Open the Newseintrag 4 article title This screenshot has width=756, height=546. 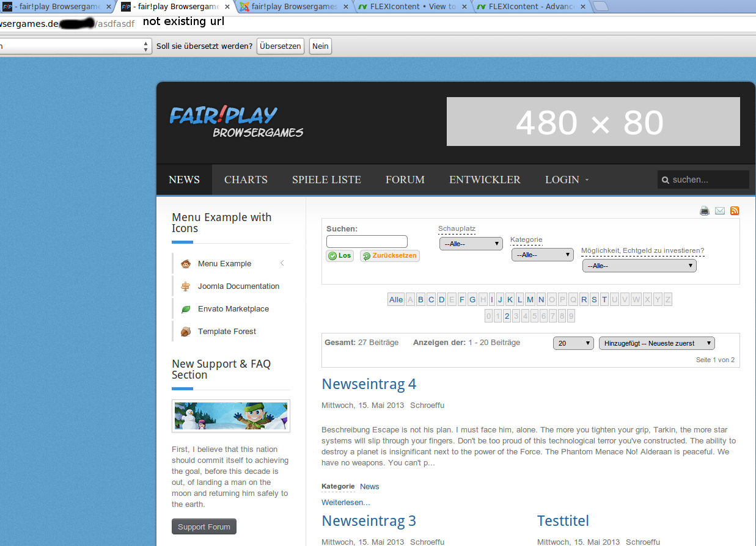369,384
